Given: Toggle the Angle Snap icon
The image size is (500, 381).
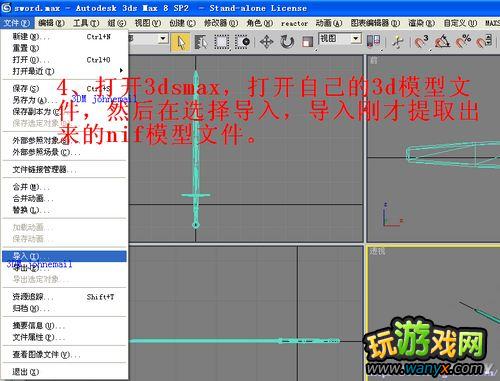Looking at the screenshot, I should pyautogui.click(x=442, y=42).
